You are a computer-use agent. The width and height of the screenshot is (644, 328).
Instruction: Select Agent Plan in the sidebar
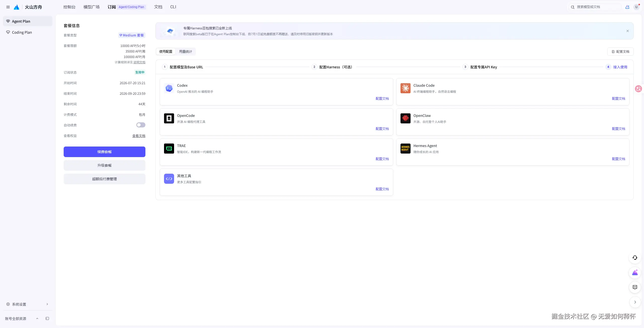coord(28,21)
